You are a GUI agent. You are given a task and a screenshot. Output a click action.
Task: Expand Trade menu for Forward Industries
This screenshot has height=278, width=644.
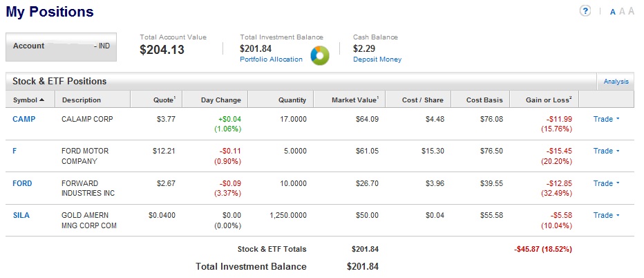coord(606,183)
